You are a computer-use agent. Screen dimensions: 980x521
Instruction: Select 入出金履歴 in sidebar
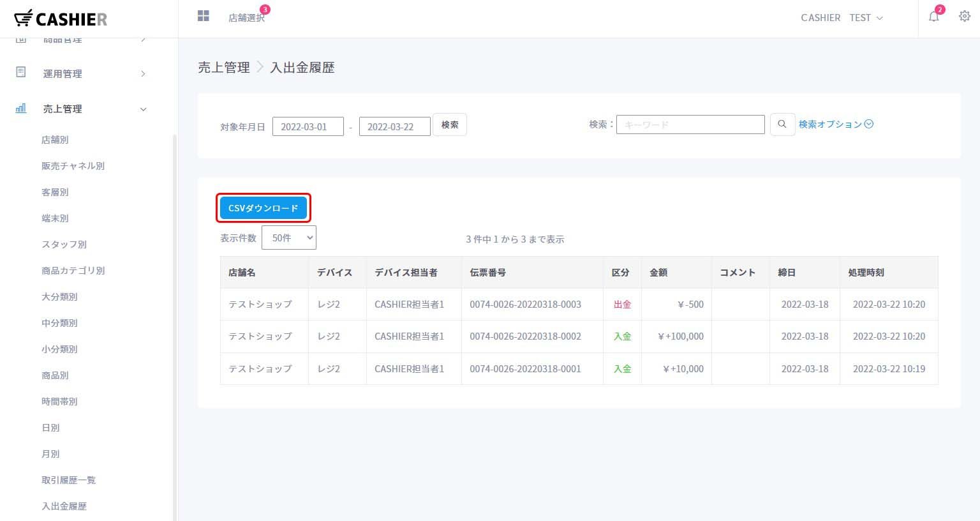pyautogui.click(x=64, y=506)
